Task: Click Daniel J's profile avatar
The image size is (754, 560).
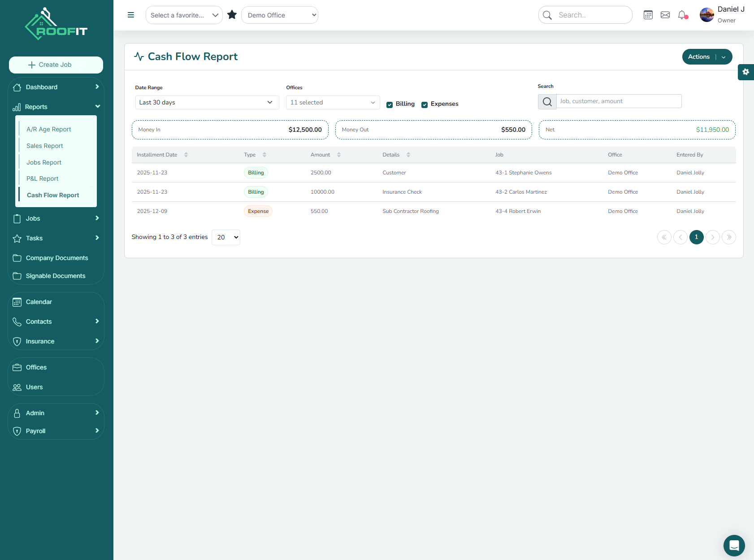Action: click(x=706, y=14)
